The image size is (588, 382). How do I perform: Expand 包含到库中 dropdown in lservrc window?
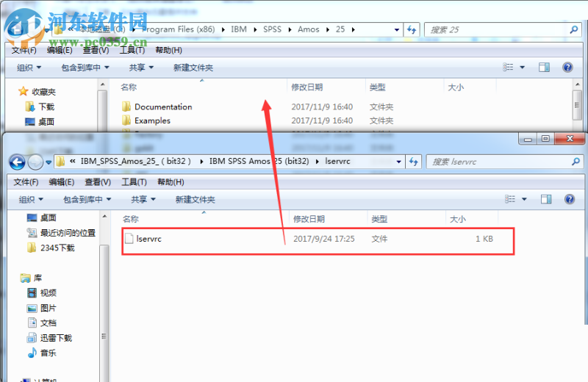87,199
